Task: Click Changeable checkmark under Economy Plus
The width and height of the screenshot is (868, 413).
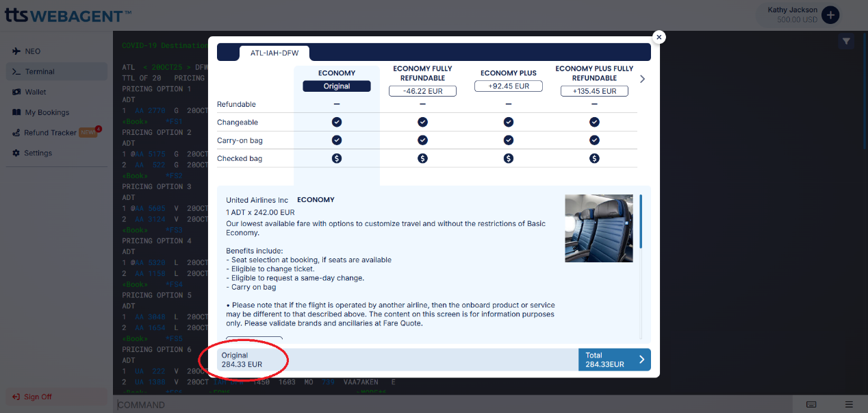Action: 509,122
